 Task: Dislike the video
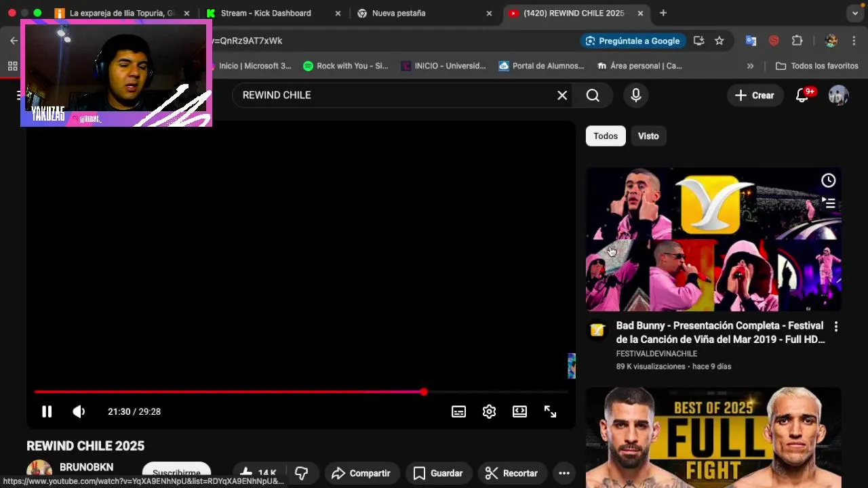302,473
